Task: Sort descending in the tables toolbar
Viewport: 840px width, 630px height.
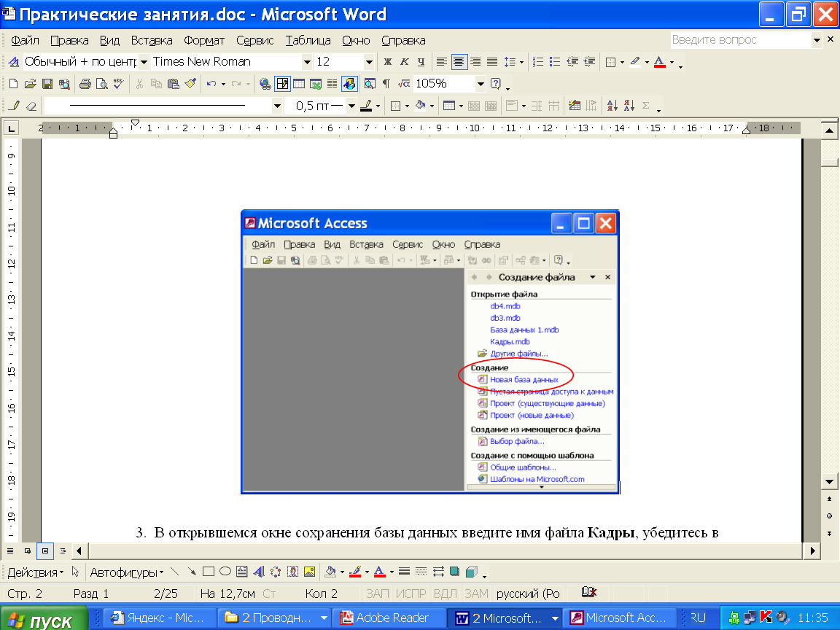Action: tap(629, 106)
